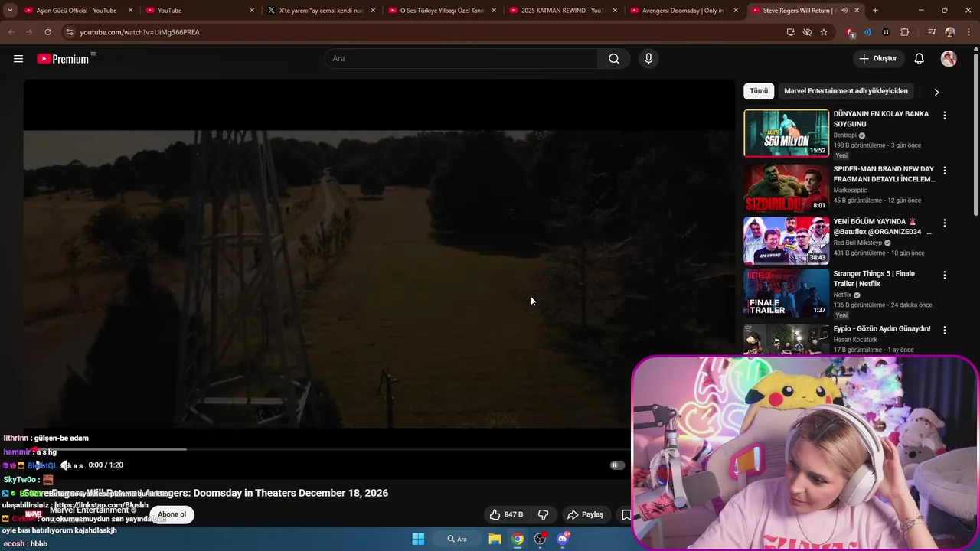Start voice search with the microphone icon
The width and height of the screenshot is (980, 551).
point(648,59)
